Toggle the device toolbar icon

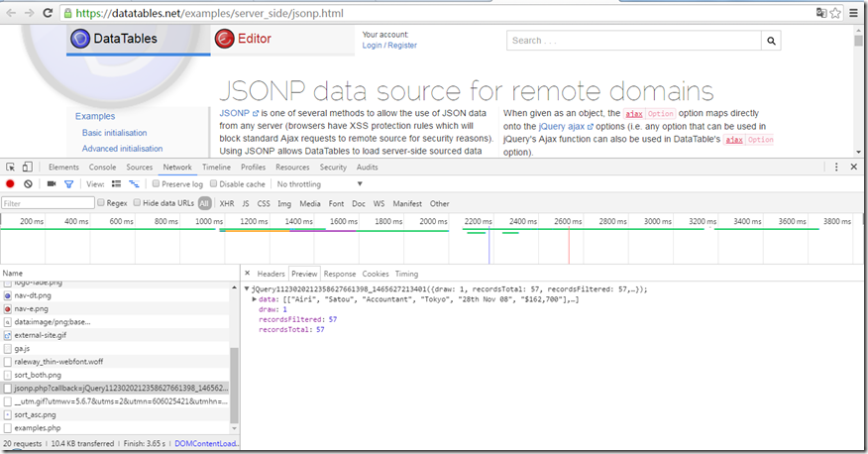[x=27, y=168]
